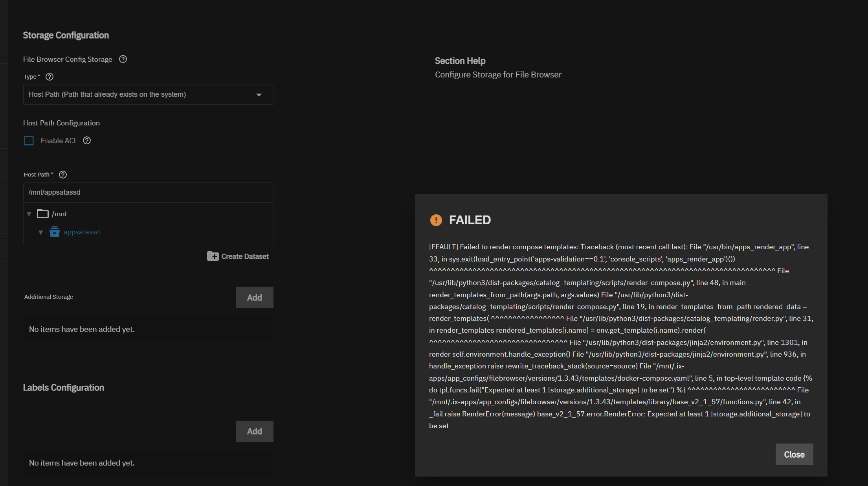Click into the Host Path input field
Image resolution: width=868 pixels, height=486 pixels.
pos(148,193)
